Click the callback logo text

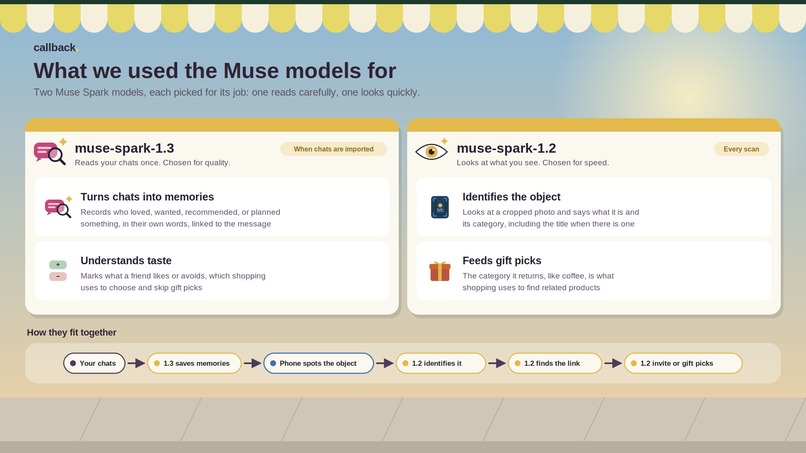(x=54, y=47)
